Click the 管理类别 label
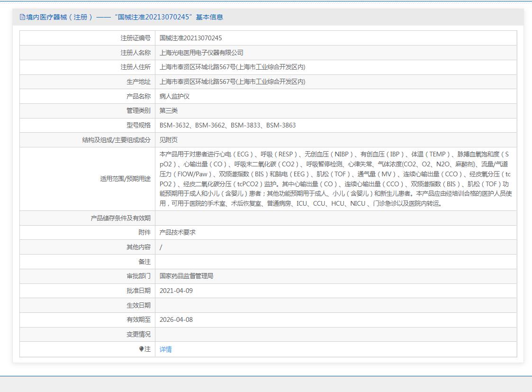This screenshot has width=532, height=392. [138, 110]
